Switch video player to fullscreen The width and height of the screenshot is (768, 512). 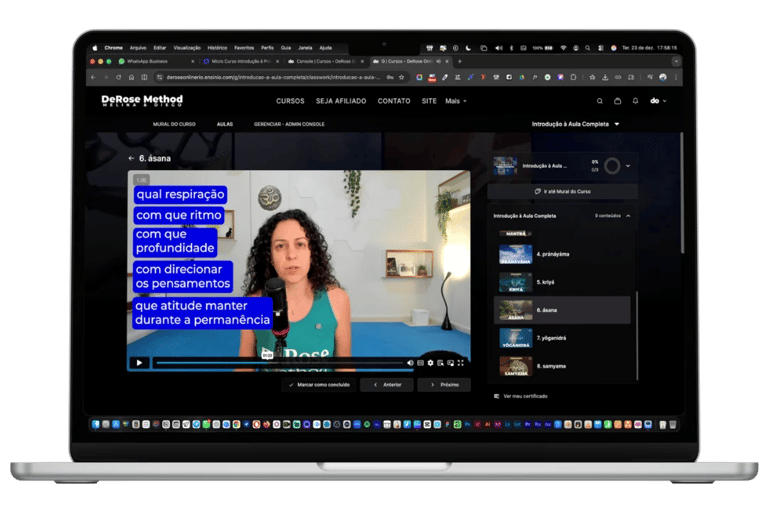[460, 363]
